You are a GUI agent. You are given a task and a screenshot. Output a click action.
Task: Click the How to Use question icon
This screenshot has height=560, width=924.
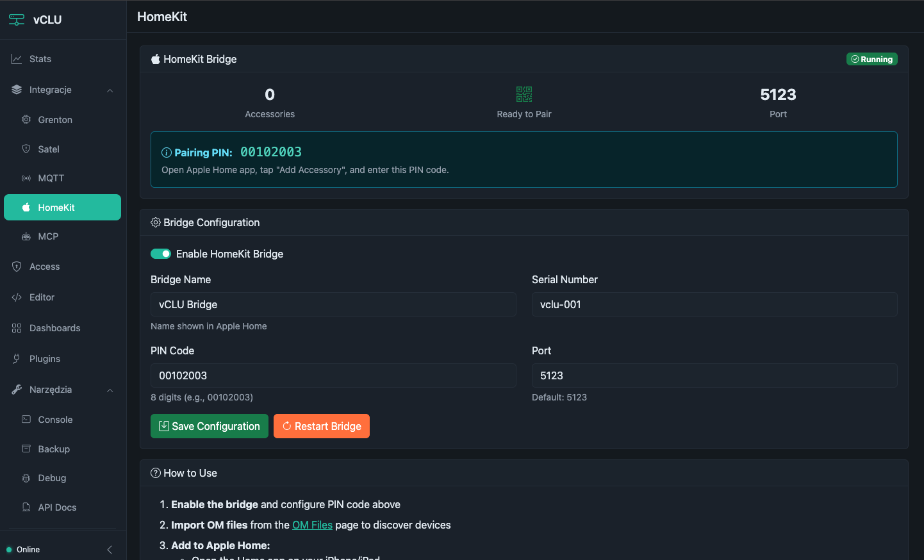[x=156, y=473]
